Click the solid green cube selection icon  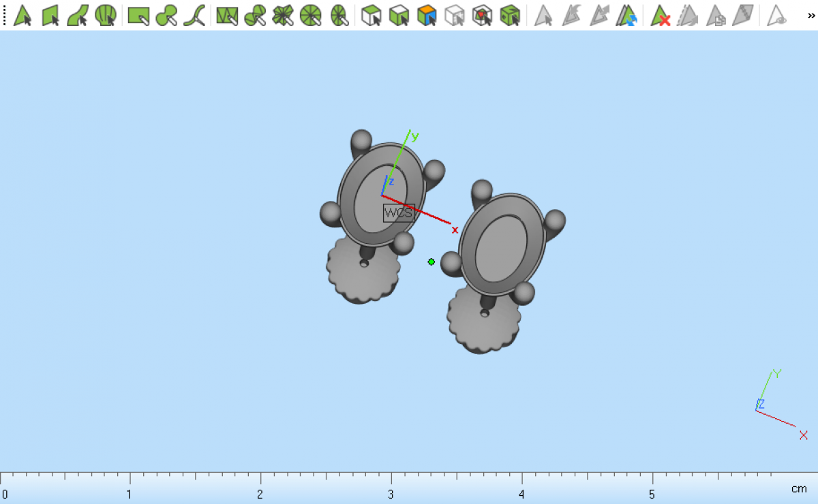click(x=510, y=15)
